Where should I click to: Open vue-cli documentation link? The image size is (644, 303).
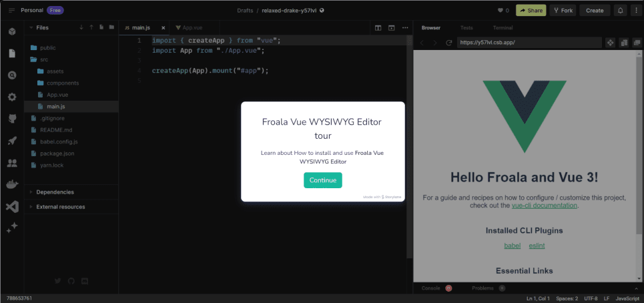point(545,206)
